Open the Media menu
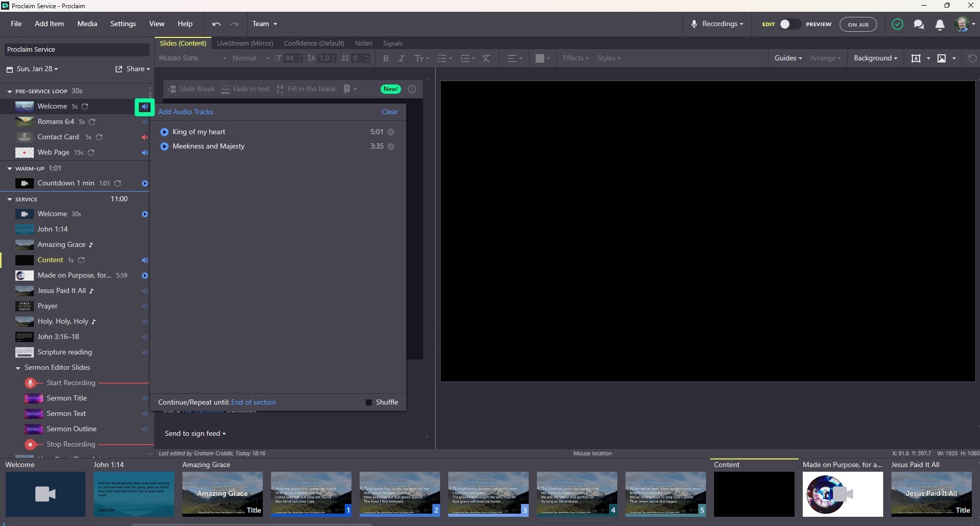The width and height of the screenshot is (980, 526). 87,24
